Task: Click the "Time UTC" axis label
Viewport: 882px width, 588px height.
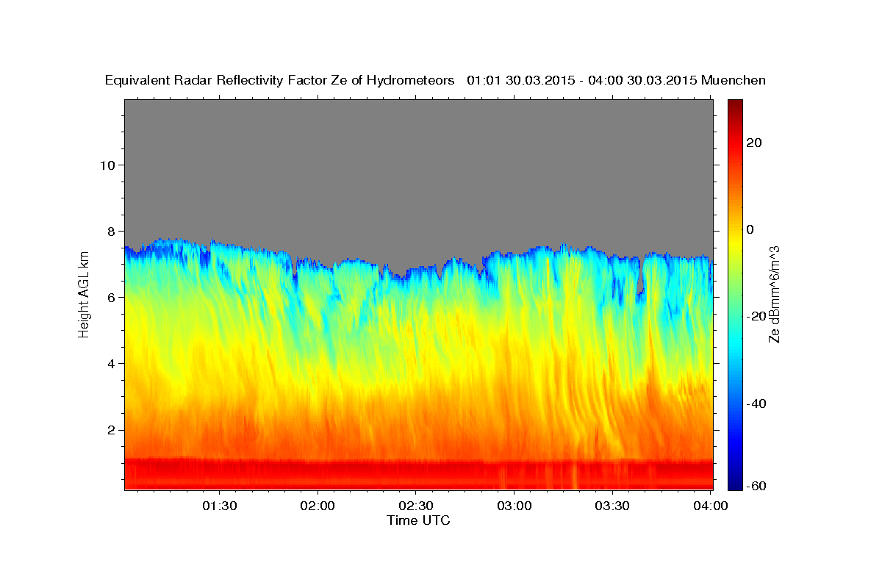Action: pos(418,520)
